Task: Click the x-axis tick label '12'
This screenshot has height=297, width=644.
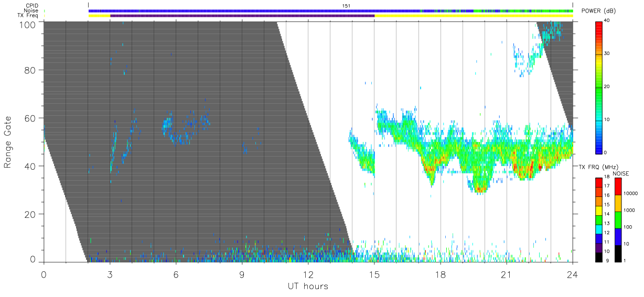Action: click(x=308, y=274)
